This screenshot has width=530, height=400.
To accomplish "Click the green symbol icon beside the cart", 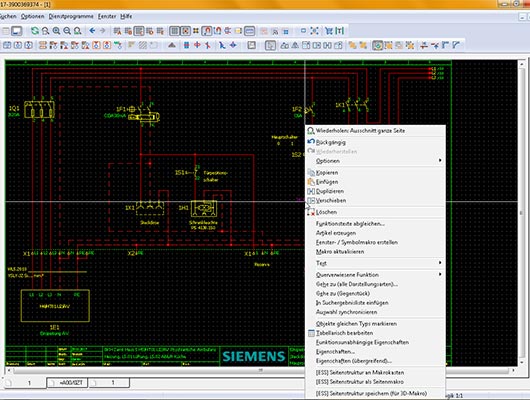I will [340, 31].
